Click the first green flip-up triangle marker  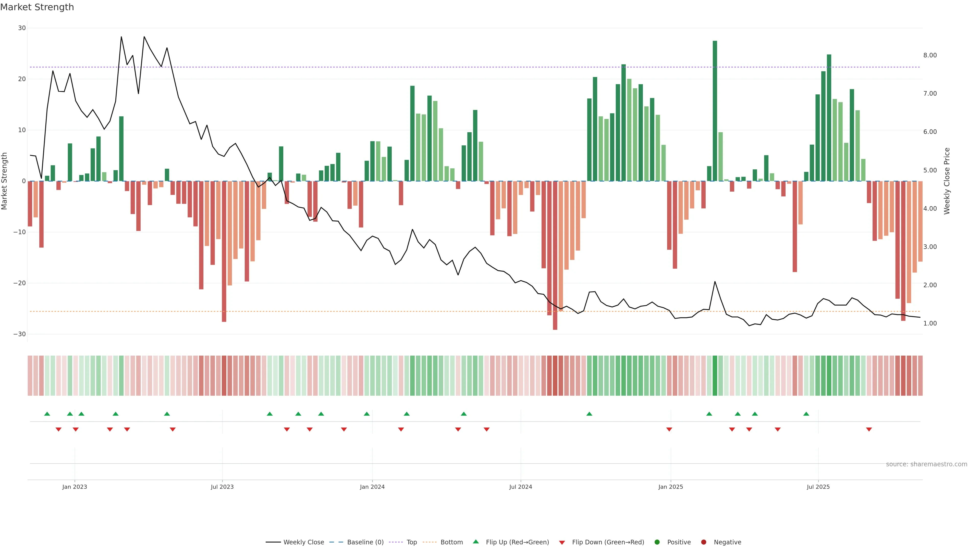tap(47, 414)
